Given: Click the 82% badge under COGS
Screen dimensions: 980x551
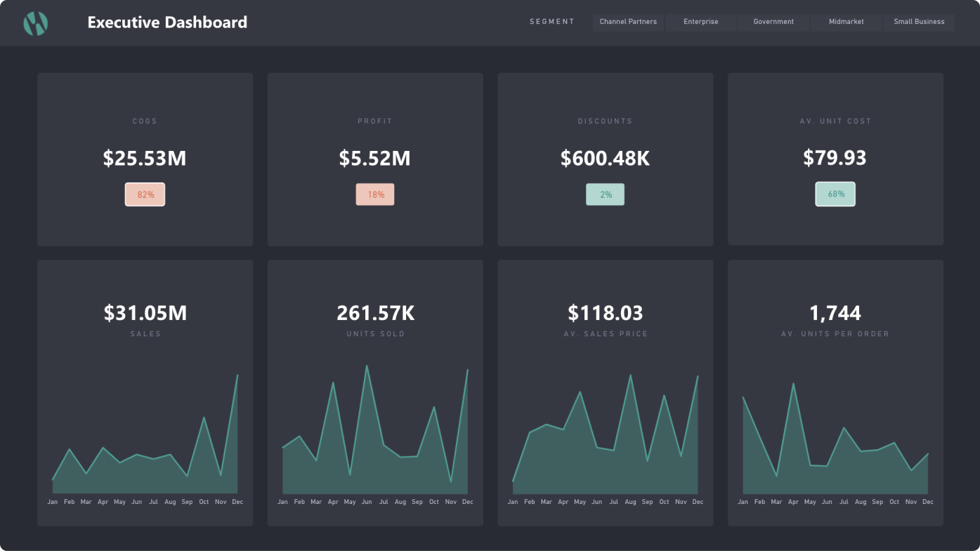Looking at the screenshot, I should (145, 194).
